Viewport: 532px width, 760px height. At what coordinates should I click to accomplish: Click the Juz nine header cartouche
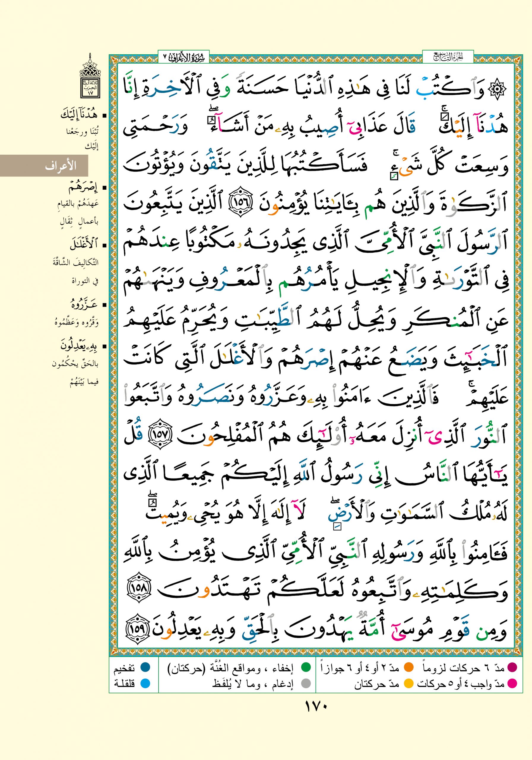pyautogui.click(x=448, y=58)
